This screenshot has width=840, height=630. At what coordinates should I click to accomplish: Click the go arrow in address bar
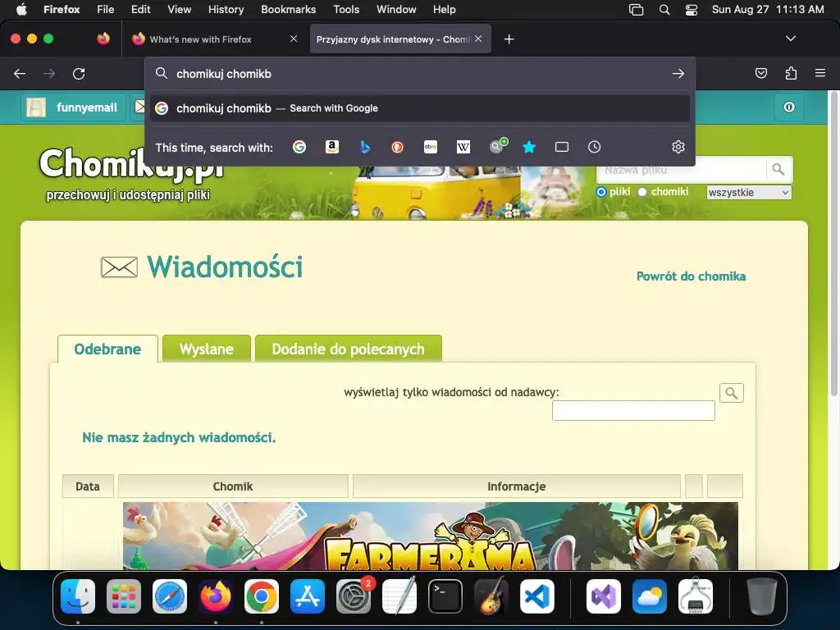tap(678, 73)
